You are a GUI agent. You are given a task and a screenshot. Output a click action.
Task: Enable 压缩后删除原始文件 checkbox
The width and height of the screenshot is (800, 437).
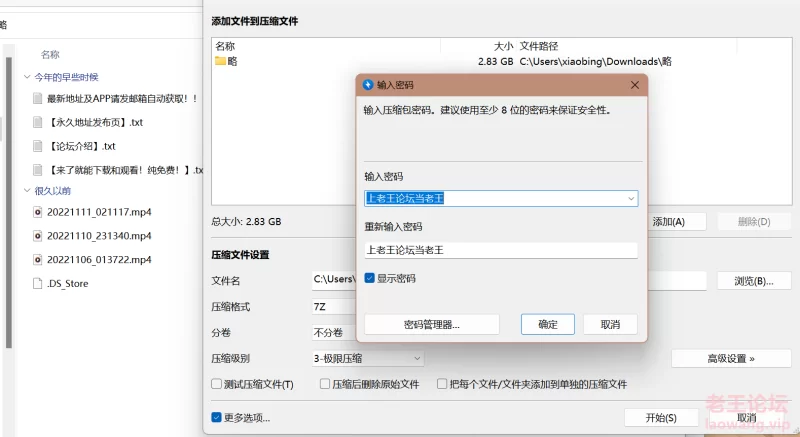tap(324, 384)
